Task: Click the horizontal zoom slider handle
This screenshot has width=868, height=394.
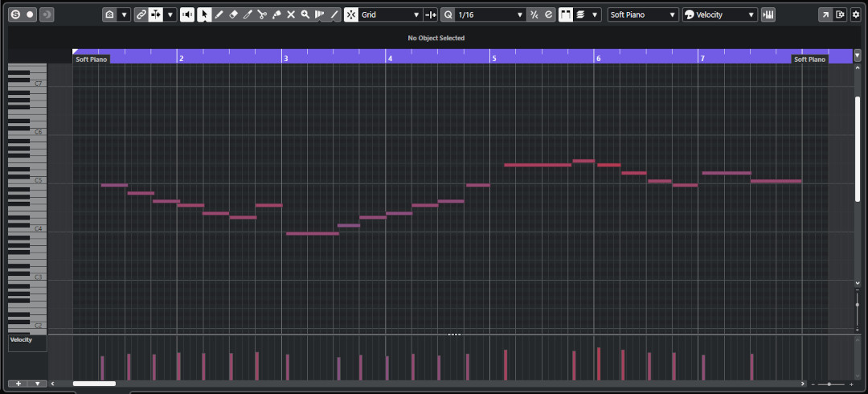Action: [829, 384]
